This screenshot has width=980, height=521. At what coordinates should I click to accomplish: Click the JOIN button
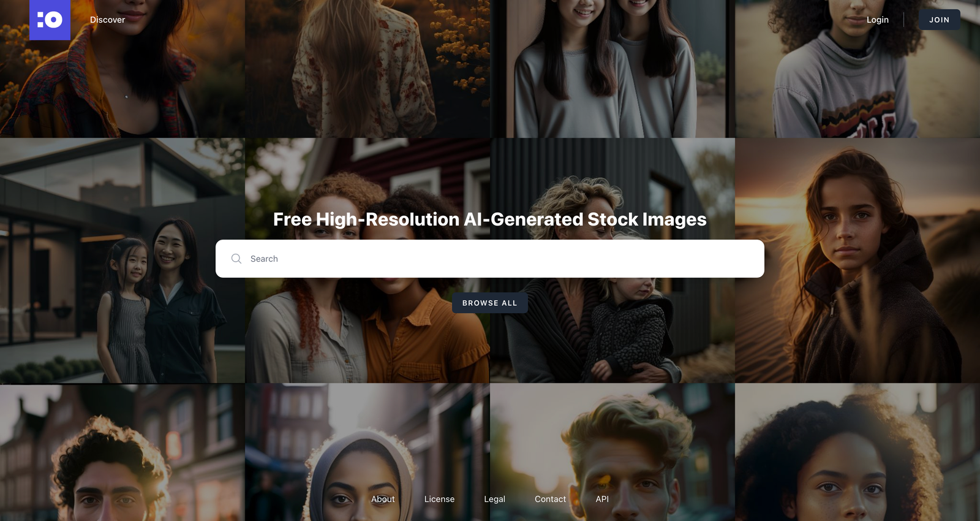[939, 20]
